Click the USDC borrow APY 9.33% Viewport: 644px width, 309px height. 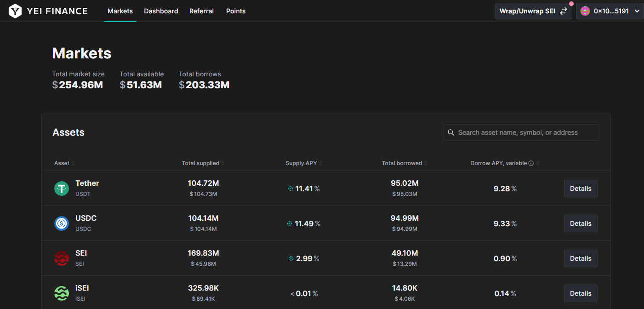point(505,223)
